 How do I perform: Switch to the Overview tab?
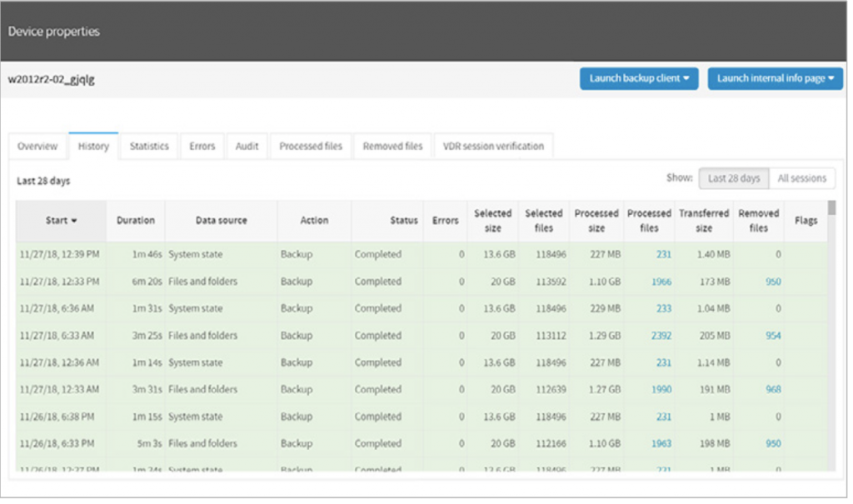(x=37, y=146)
